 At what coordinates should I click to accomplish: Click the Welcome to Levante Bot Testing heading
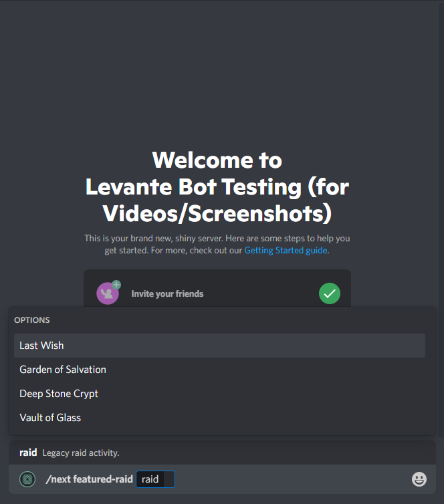[217, 186]
